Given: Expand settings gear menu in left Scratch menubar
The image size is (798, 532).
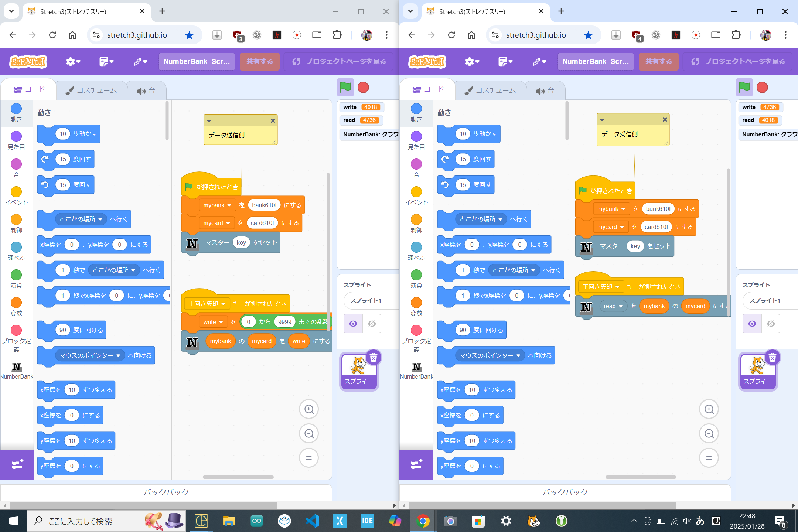Looking at the screenshot, I should pos(73,62).
